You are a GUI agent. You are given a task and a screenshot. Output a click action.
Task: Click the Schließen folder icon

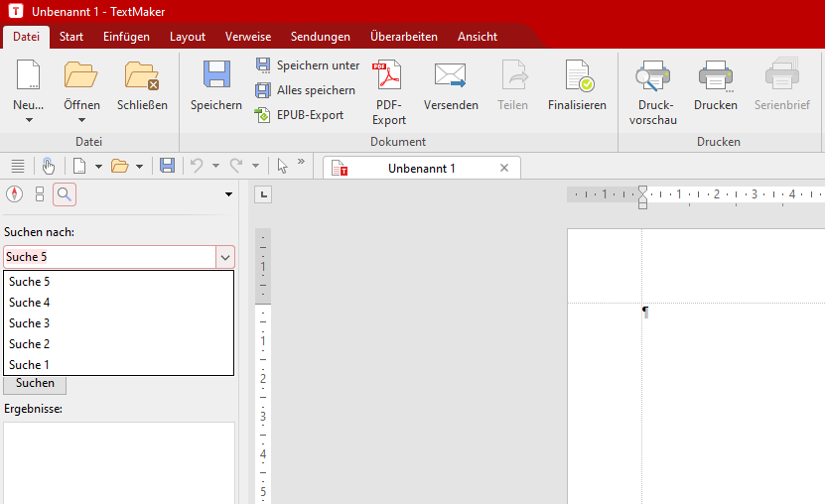pos(142,75)
